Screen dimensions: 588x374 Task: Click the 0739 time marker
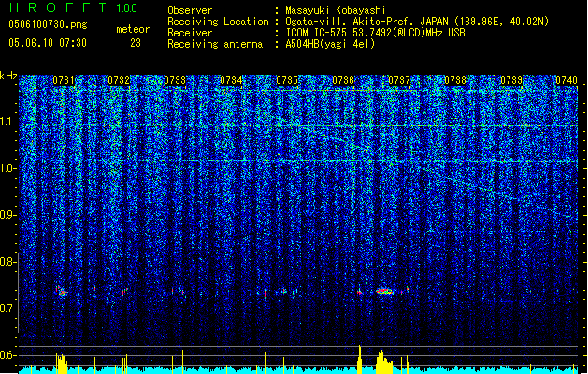[x=511, y=80]
